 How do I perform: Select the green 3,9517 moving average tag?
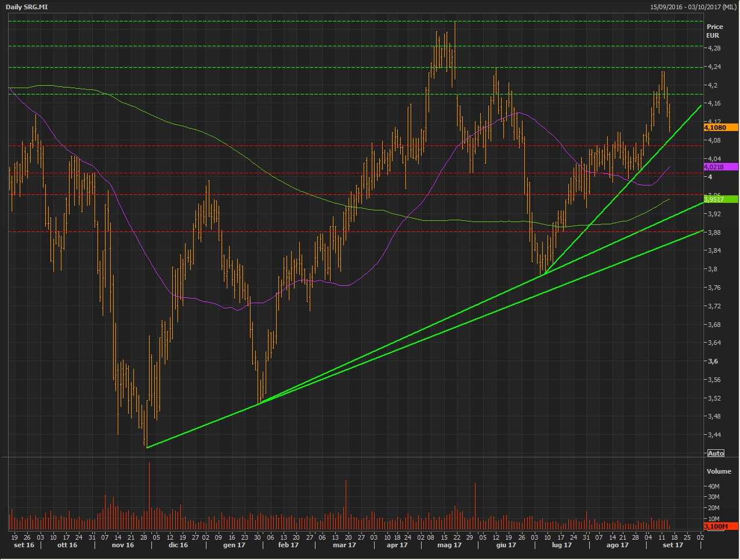click(720, 199)
